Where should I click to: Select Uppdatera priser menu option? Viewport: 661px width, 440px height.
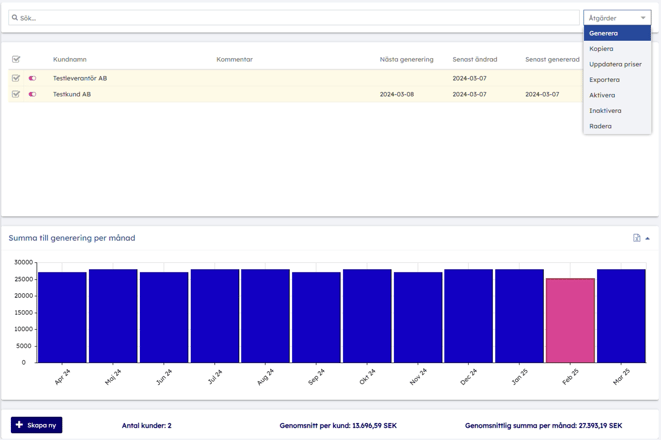click(x=615, y=64)
